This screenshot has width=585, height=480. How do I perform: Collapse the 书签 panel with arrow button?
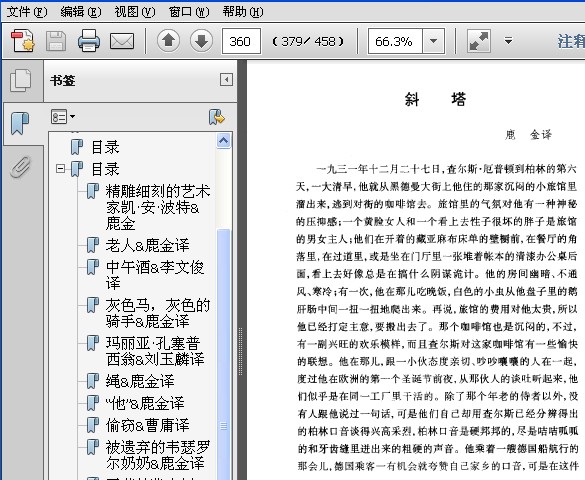point(226,79)
